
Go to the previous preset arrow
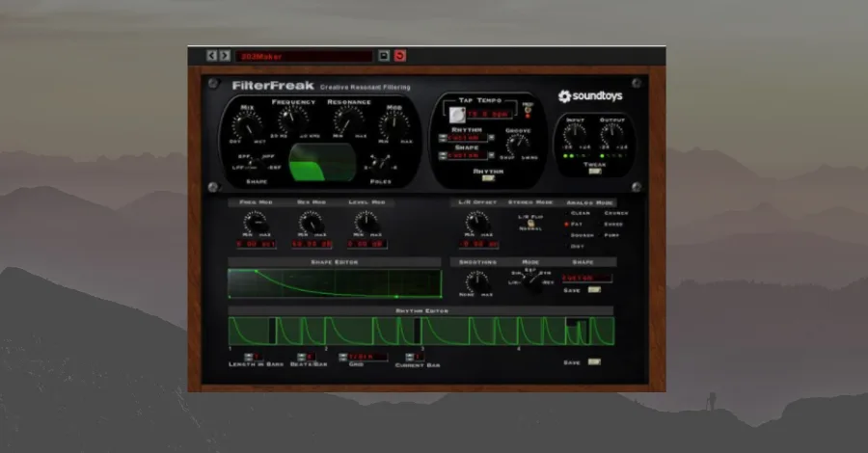point(211,55)
